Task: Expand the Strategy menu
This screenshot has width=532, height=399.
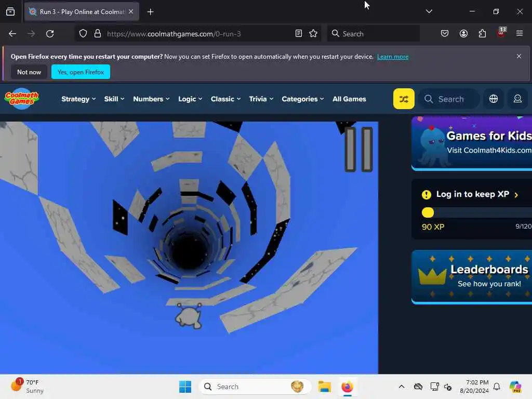Action: [78, 99]
